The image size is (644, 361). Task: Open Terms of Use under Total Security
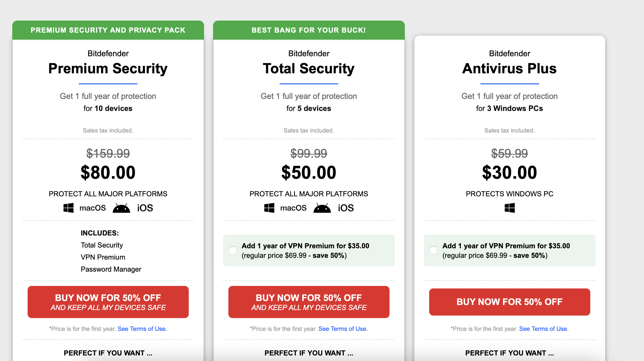(343, 329)
